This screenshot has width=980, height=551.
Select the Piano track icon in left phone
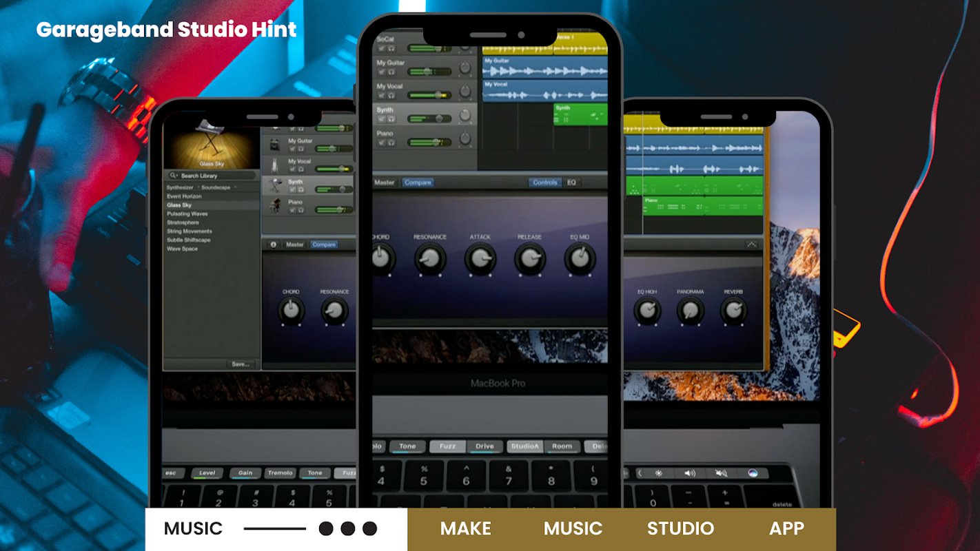(x=275, y=205)
